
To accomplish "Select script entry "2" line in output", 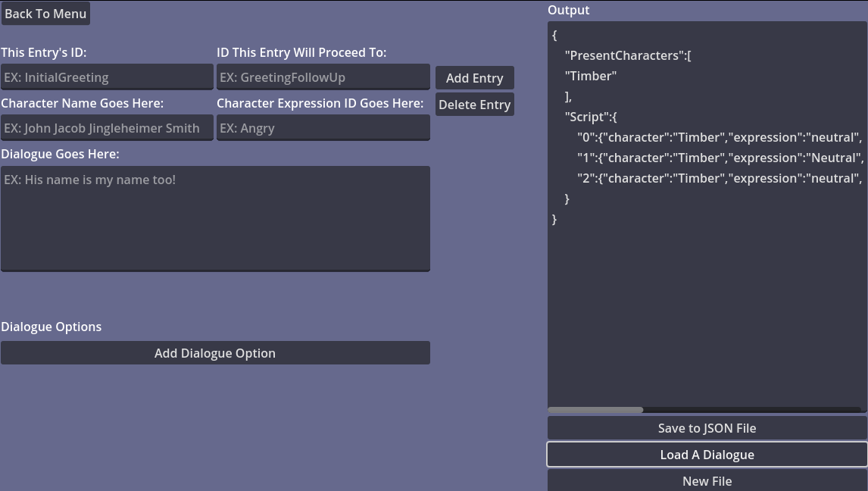I will 720,178.
